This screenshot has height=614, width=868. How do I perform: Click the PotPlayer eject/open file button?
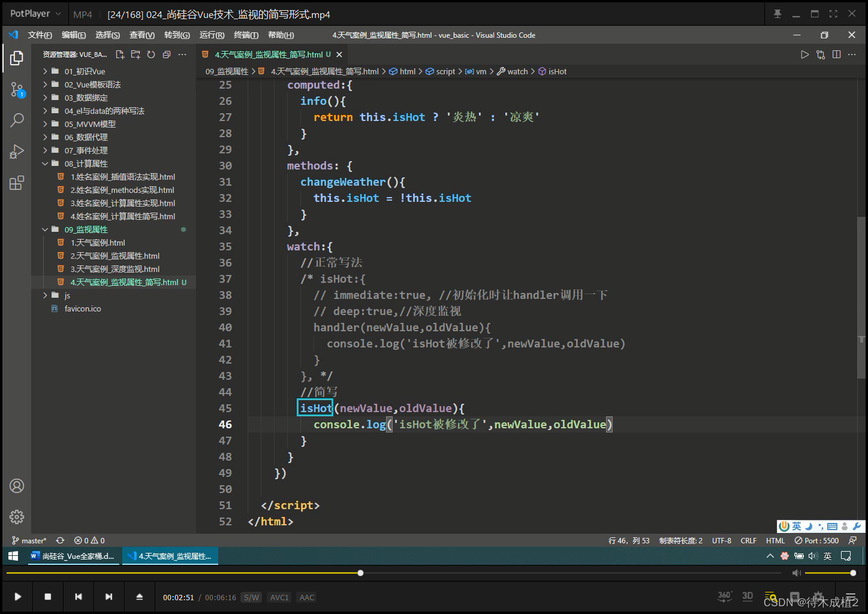[x=139, y=597]
